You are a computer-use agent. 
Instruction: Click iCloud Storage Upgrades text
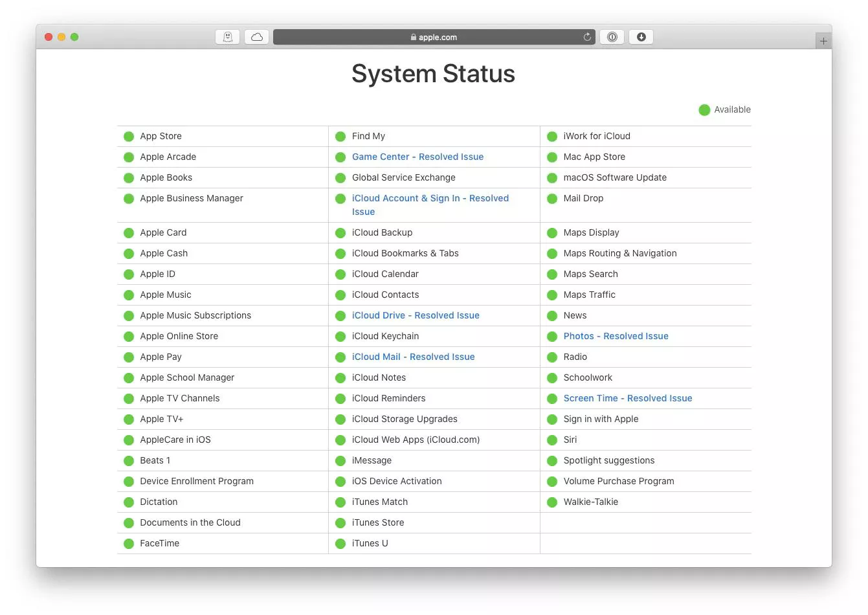tap(405, 419)
